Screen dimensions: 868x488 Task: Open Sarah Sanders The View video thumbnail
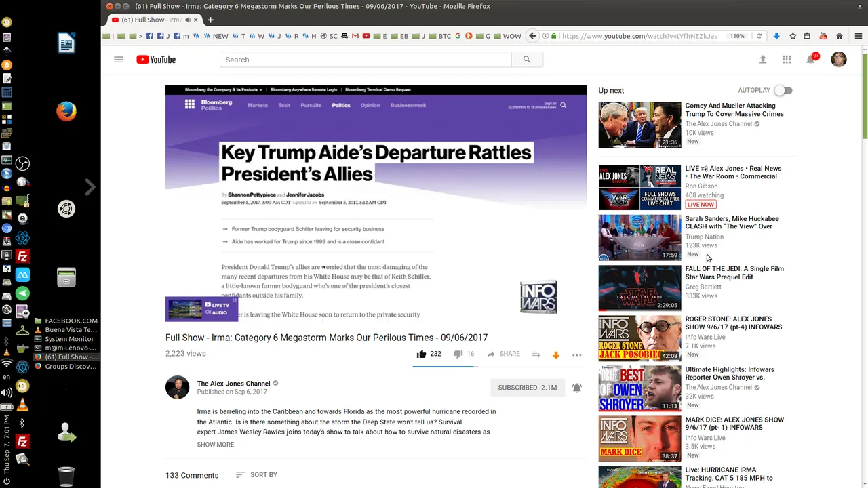pos(639,238)
